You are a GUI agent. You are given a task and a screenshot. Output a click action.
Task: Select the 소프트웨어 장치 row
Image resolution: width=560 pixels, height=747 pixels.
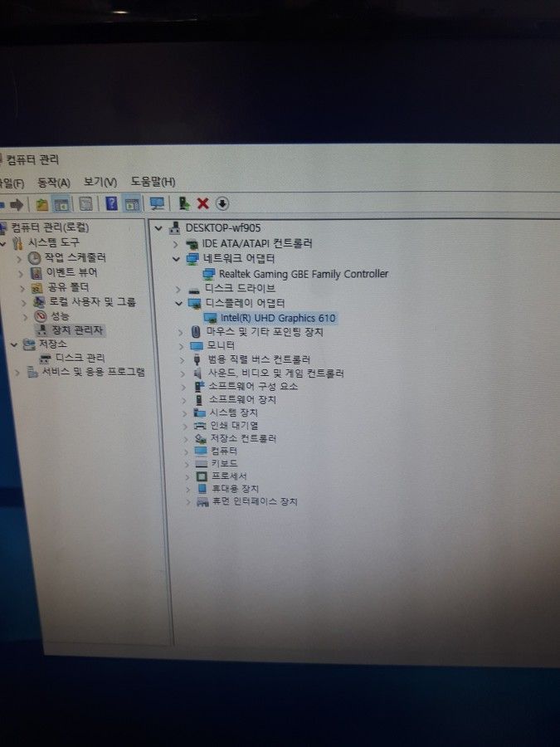pos(242,400)
